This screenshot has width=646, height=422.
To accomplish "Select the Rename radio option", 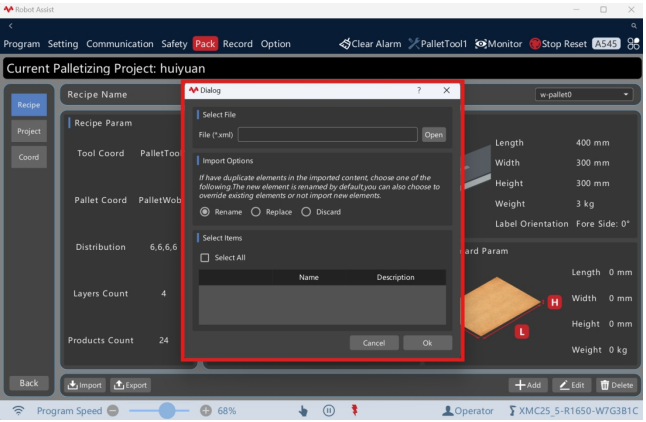I will [205, 212].
